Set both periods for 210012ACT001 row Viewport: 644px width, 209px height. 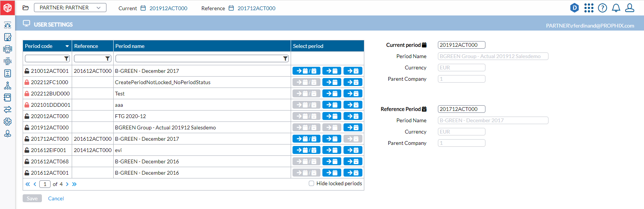pos(307,71)
